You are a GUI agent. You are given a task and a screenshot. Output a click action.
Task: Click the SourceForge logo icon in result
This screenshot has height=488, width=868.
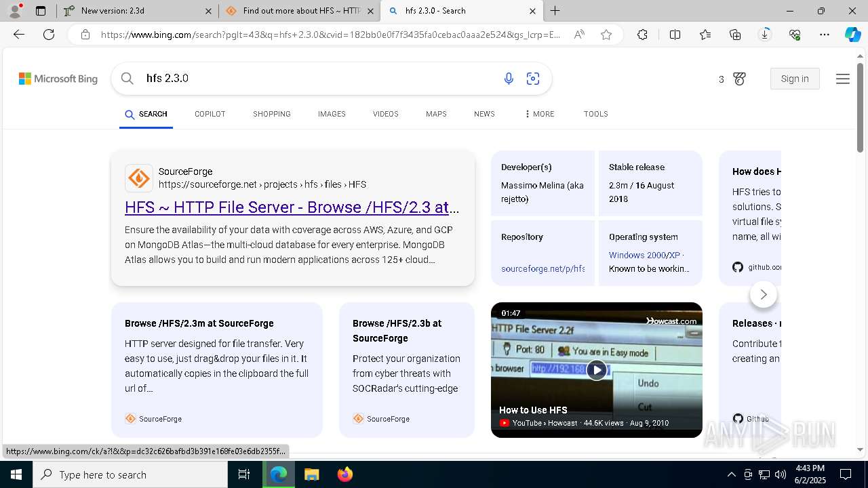pos(139,178)
